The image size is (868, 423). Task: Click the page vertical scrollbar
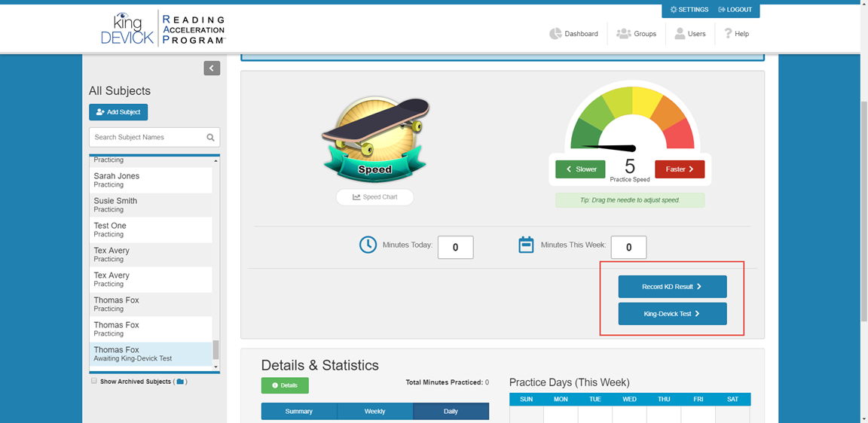point(863,210)
